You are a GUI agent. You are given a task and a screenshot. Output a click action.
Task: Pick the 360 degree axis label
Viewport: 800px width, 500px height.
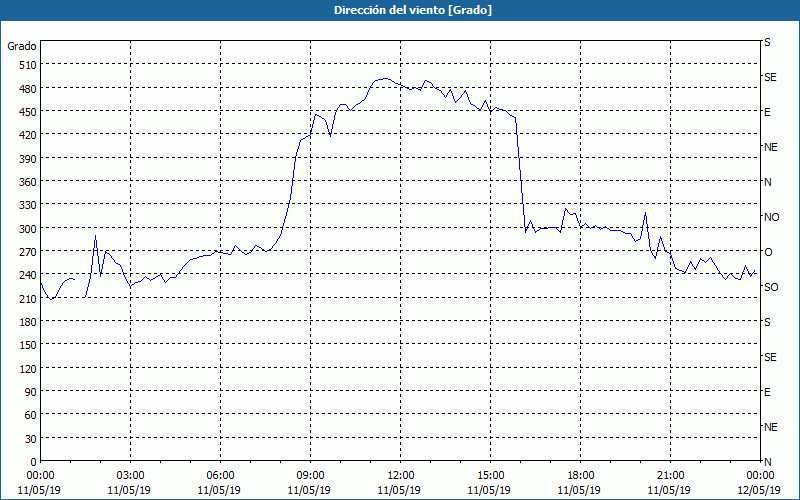[29, 182]
